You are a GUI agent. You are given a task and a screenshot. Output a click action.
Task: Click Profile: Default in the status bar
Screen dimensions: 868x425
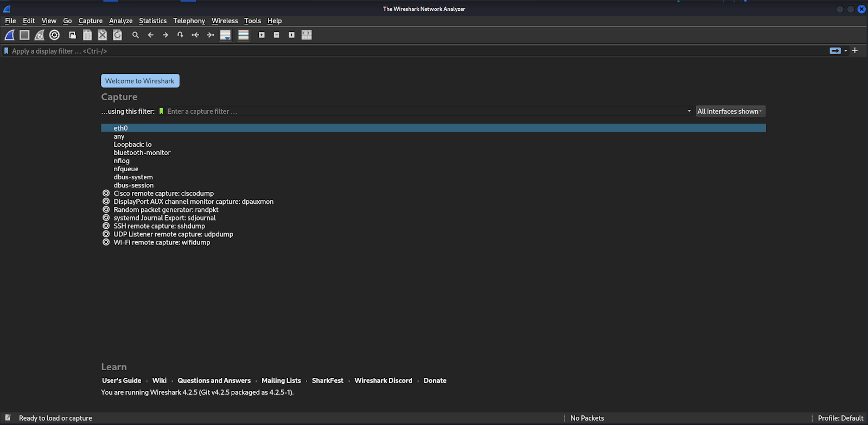840,418
